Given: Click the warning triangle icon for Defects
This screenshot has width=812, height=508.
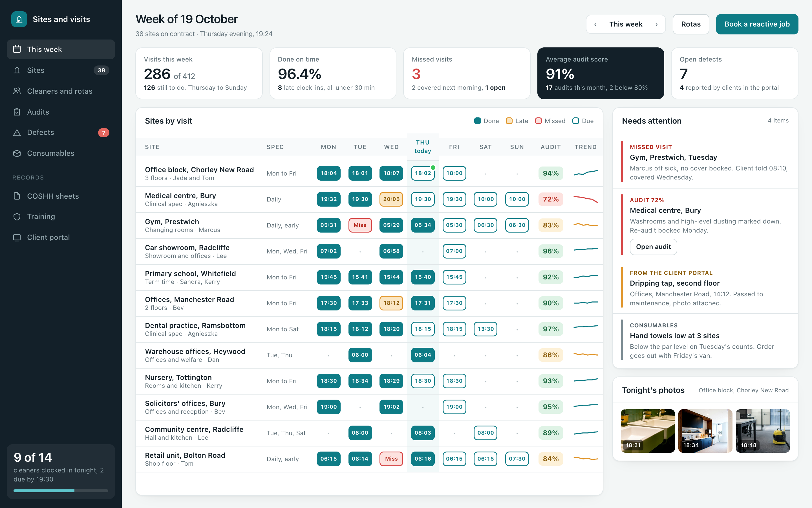Looking at the screenshot, I should pyautogui.click(x=17, y=132).
